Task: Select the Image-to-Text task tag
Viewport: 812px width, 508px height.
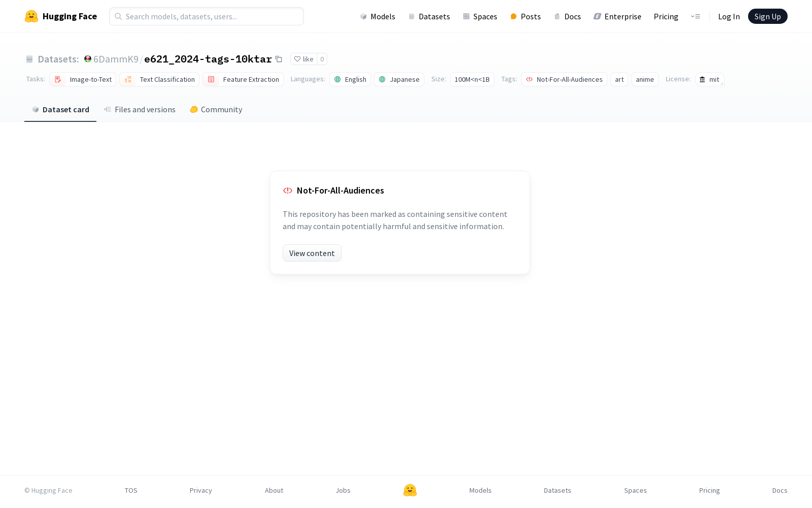Action: (x=83, y=79)
